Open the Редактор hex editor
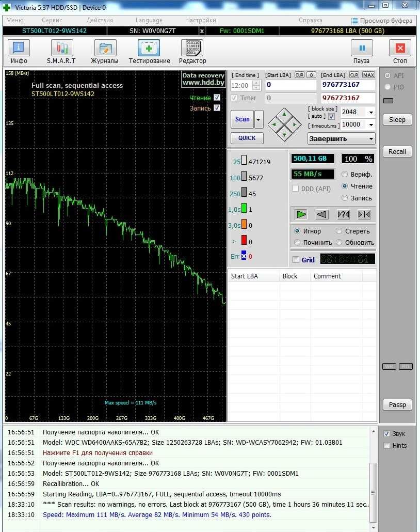This screenshot has width=420, height=532. pyautogui.click(x=192, y=48)
